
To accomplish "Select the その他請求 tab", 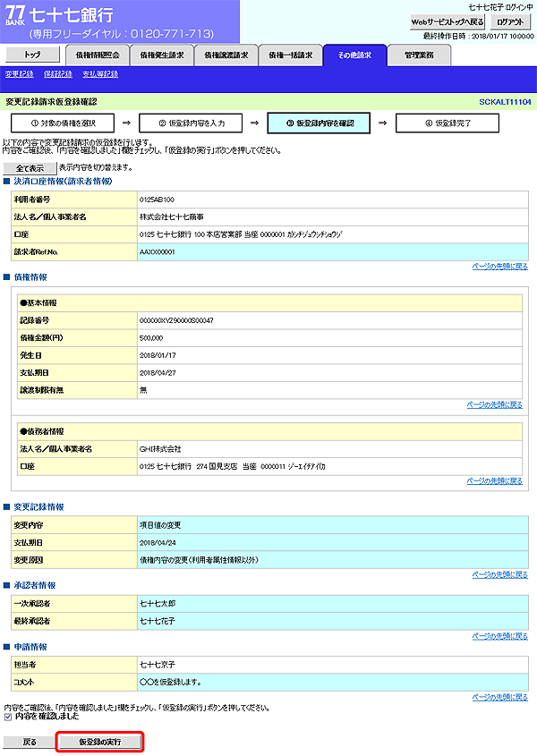I will pos(354,55).
